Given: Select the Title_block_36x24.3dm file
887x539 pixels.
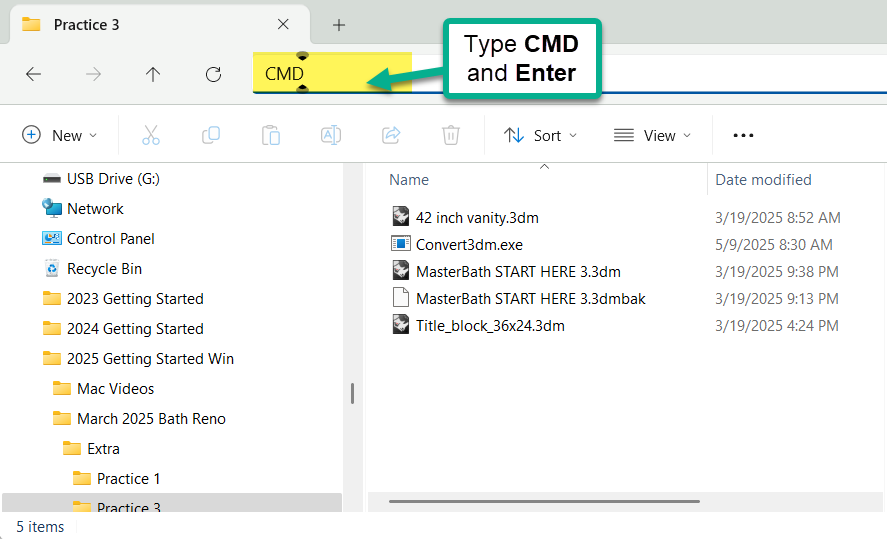Looking at the screenshot, I should pos(490,326).
